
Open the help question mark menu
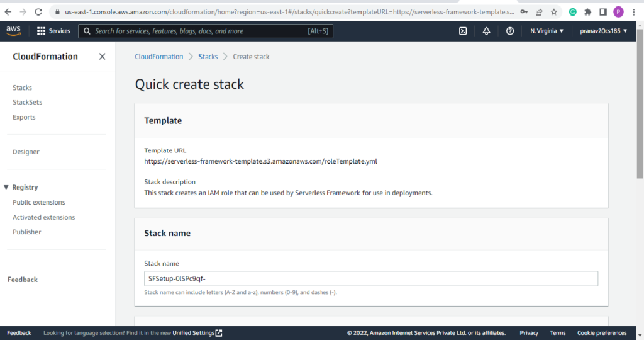click(509, 31)
